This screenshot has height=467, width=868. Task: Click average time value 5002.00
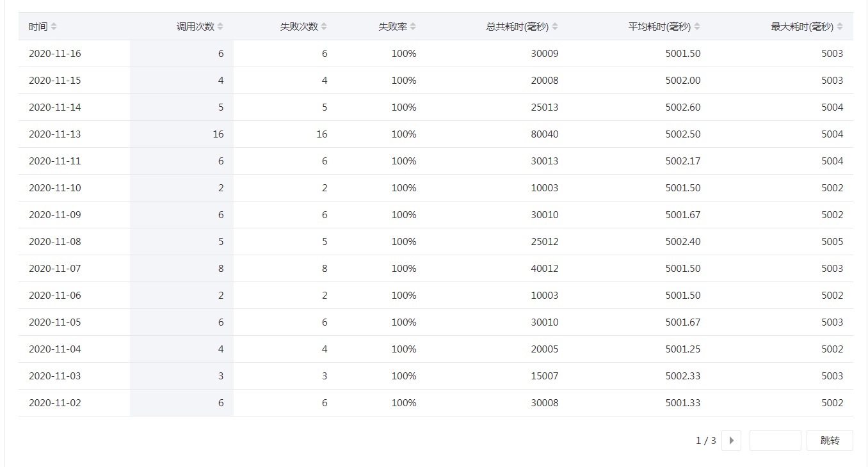pos(683,81)
